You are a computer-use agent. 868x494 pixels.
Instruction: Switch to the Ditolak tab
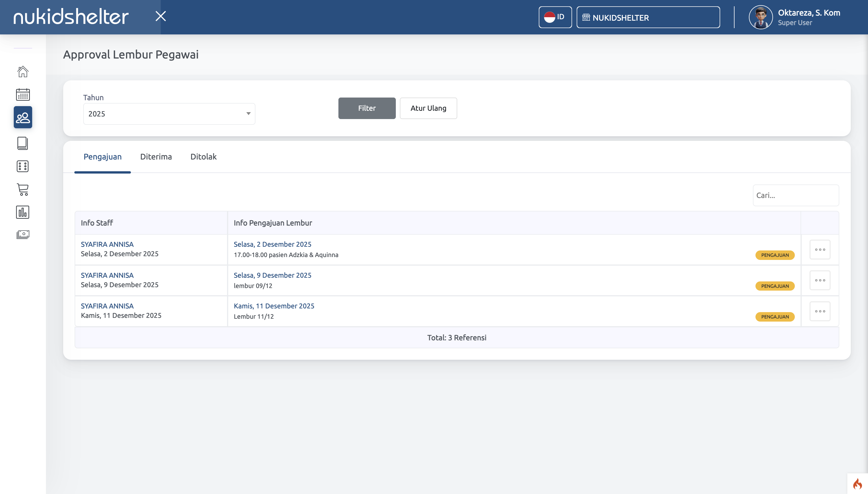click(203, 157)
